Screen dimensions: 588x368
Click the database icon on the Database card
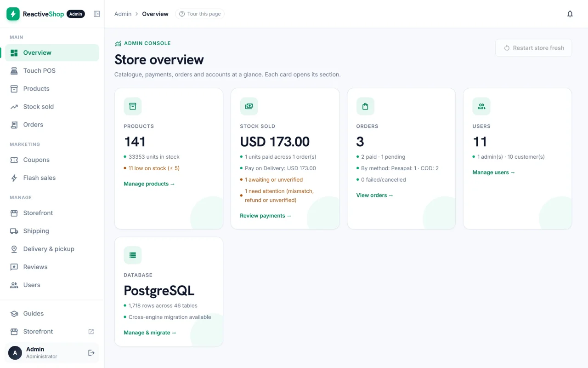coord(133,255)
